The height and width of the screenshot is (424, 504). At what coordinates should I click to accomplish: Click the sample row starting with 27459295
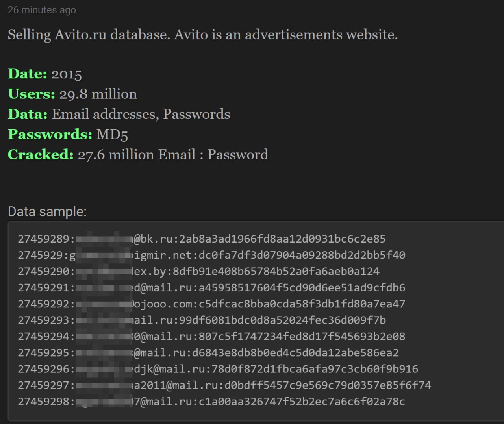coord(208,353)
